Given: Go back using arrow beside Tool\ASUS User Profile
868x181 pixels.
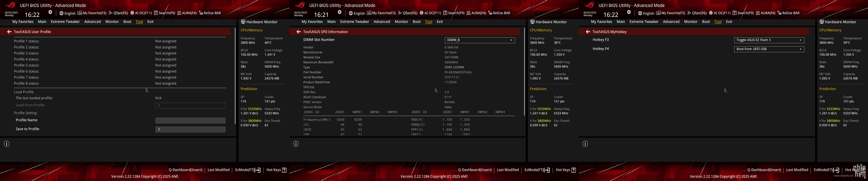Looking at the screenshot, I should tap(9, 32).
